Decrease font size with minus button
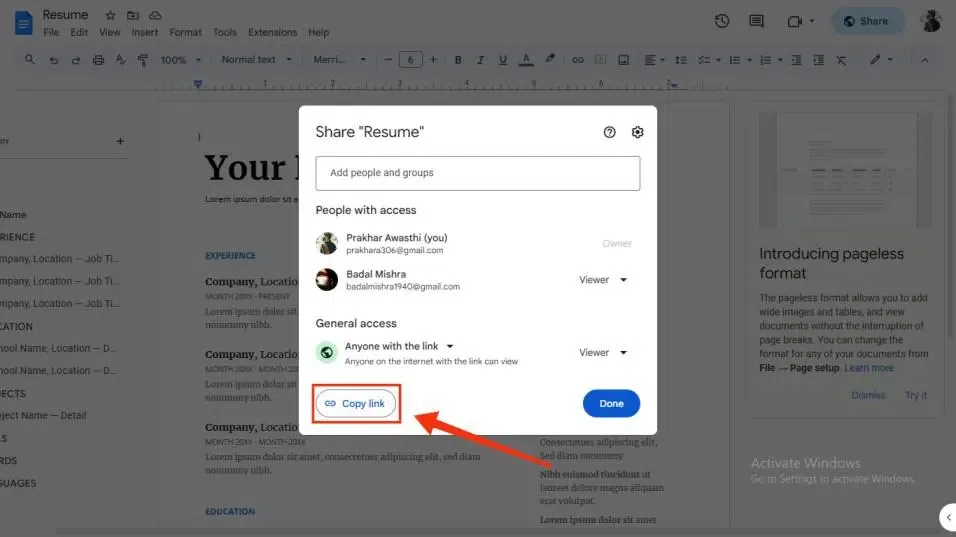 click(388, 60)
